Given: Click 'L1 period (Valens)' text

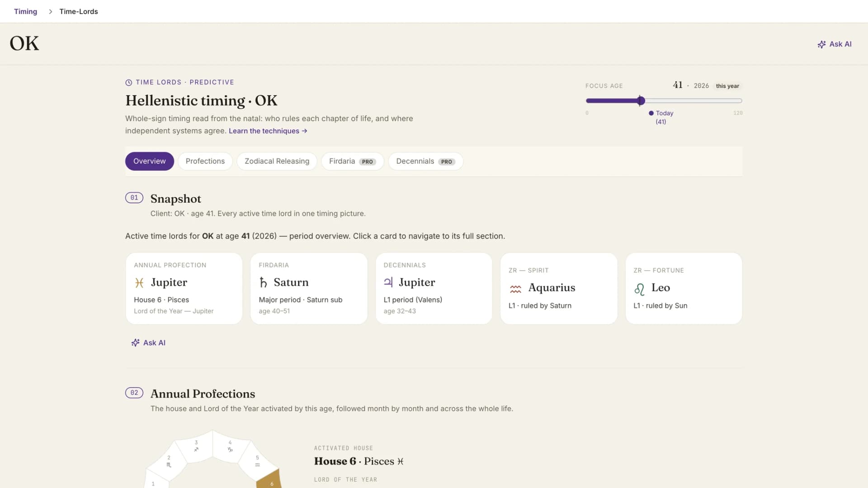Looking at the screenshot, I should point(413,300).
